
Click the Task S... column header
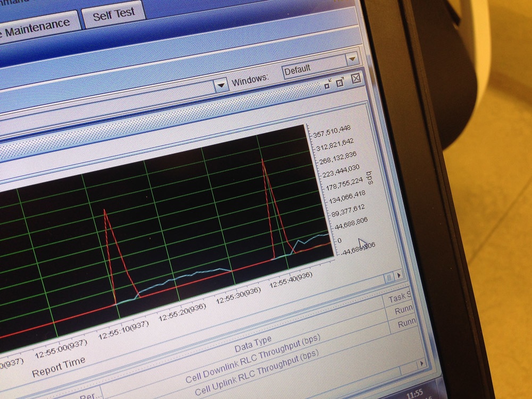[400, 297]
